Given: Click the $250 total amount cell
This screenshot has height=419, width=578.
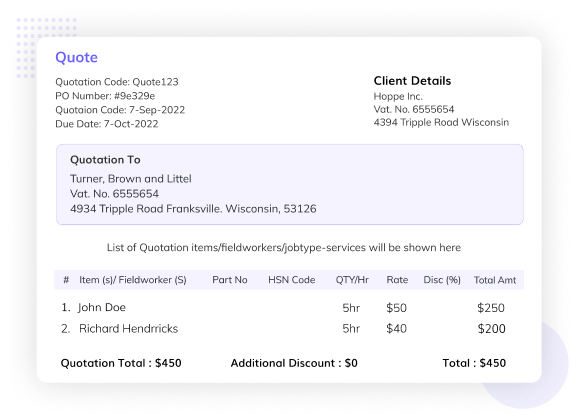Looking at the screenshot, I should click(491, 308).
